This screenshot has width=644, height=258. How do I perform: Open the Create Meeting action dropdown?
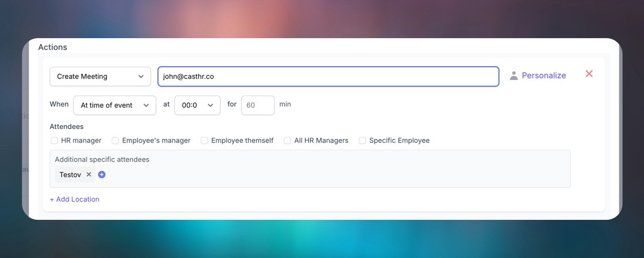[100, 76]
